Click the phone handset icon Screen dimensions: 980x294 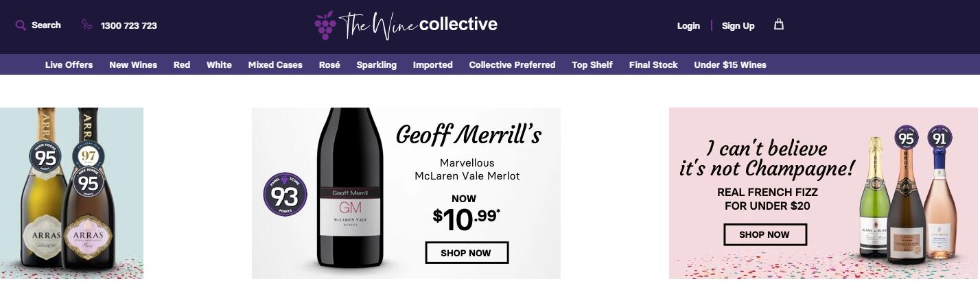pyautogui.click(x=86, y=25)
